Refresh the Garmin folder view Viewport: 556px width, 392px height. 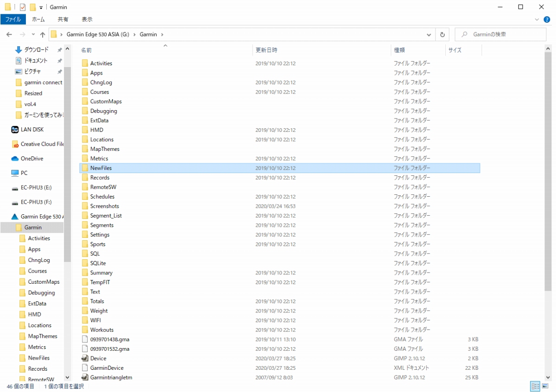442,35
